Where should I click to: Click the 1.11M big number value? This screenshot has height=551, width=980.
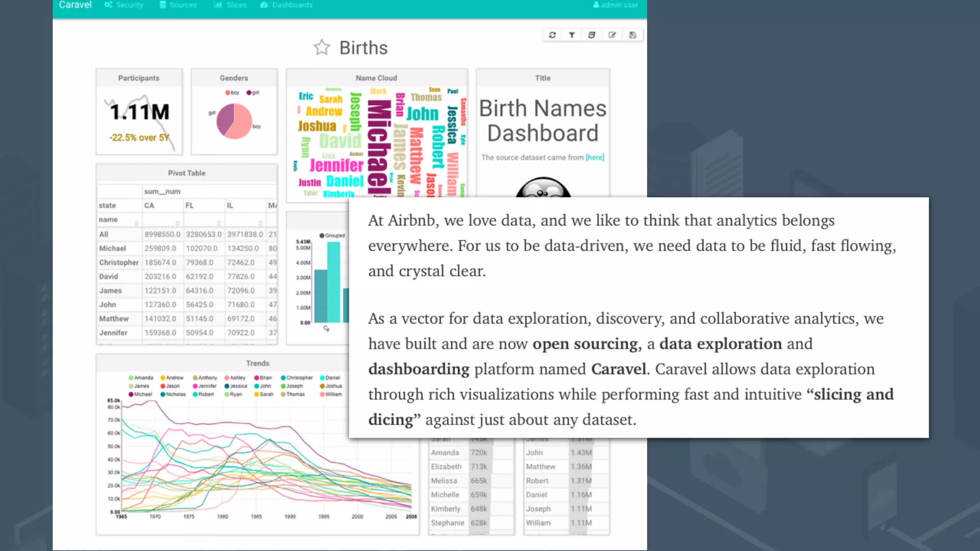coord(140,112)
